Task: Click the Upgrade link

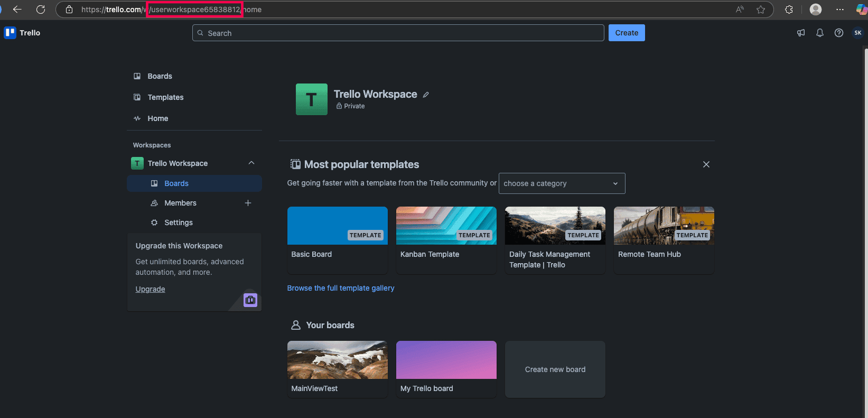Action: click(x=151, y=289)
